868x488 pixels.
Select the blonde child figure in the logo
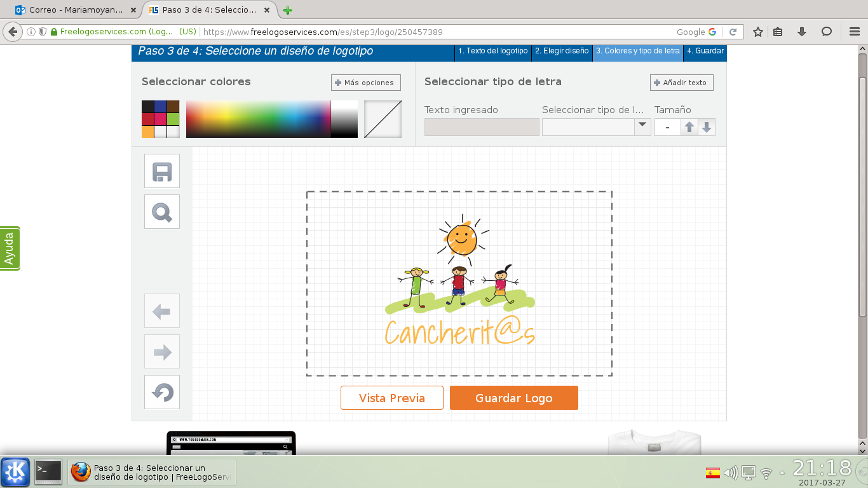click(x=417, y=288)
